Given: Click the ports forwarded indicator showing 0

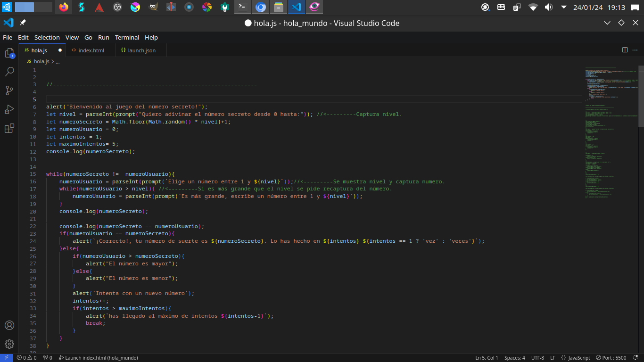Looking at the screenshot, I should tap(48, 358).
